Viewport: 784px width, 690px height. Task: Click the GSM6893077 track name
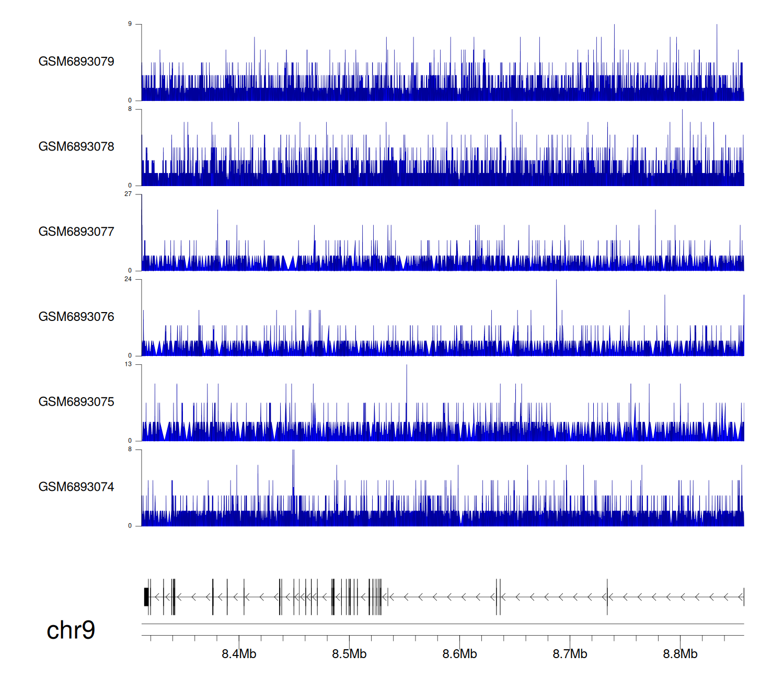pyautogui.click(x=76, y=232)
